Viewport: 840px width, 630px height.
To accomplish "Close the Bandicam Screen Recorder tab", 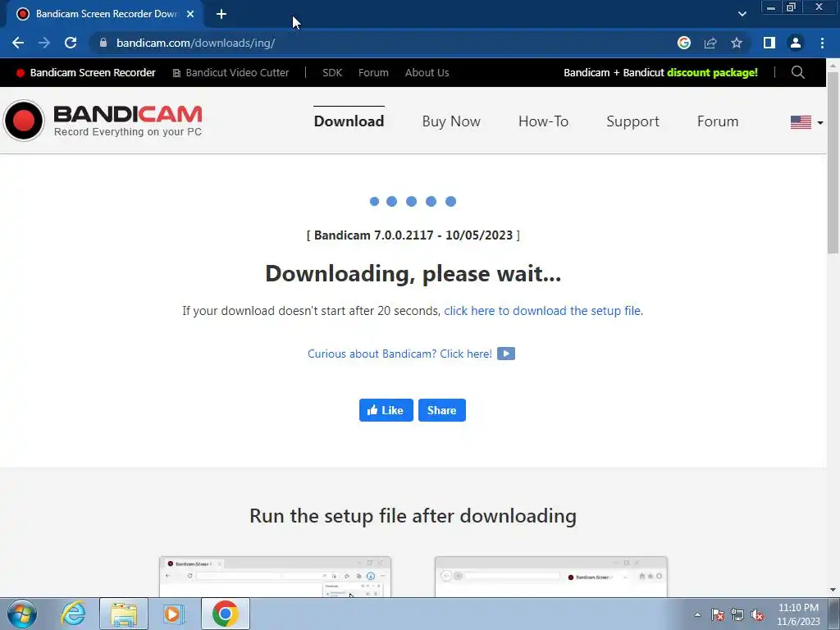I will [x=190, y=14].
